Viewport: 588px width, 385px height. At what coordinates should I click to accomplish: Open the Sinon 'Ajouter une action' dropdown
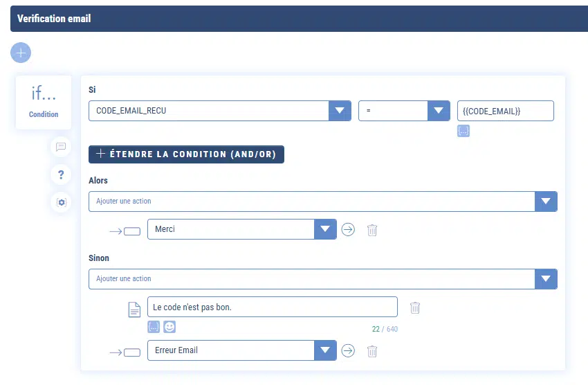tap(546, 279)
